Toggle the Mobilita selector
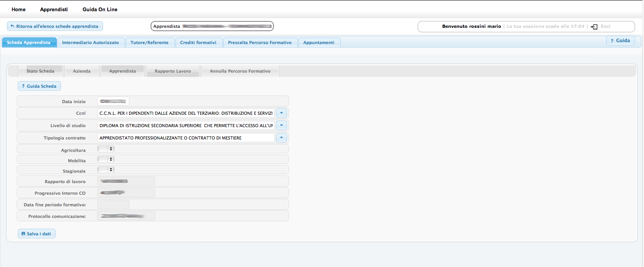 pyautogui.click(x=106, y=159)
